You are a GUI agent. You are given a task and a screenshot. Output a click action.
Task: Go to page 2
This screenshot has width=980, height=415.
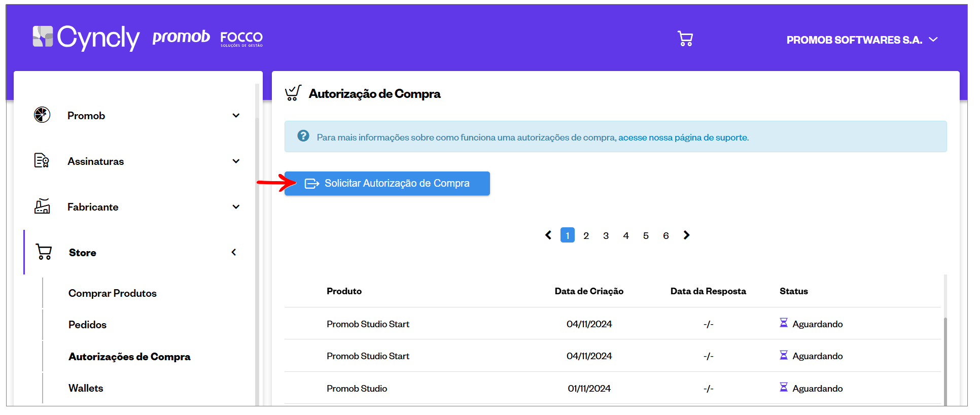tap(586, 235)
